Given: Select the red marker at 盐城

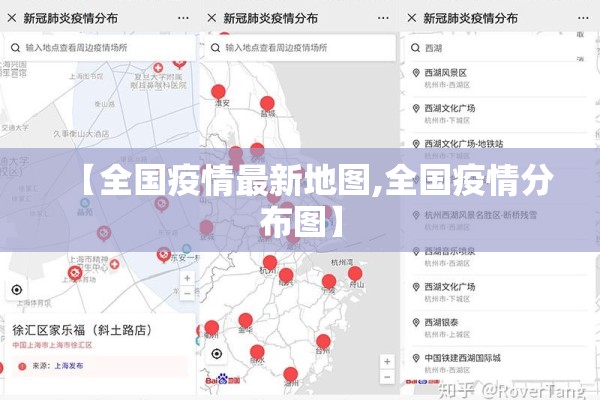Looking at the screenshot, I should 267,104.
